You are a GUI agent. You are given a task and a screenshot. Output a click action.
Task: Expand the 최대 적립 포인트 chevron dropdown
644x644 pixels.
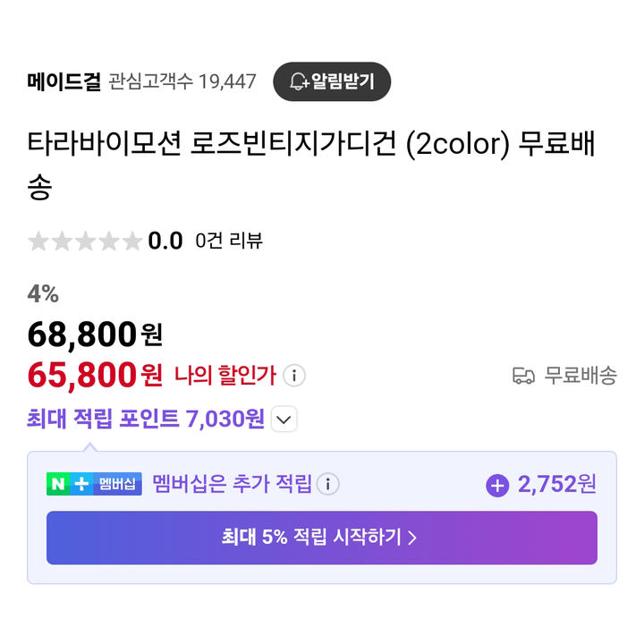[x=284, y=419]
